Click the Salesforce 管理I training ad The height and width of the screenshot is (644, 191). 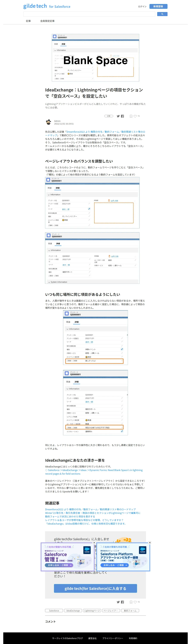(x=68, y=557)
